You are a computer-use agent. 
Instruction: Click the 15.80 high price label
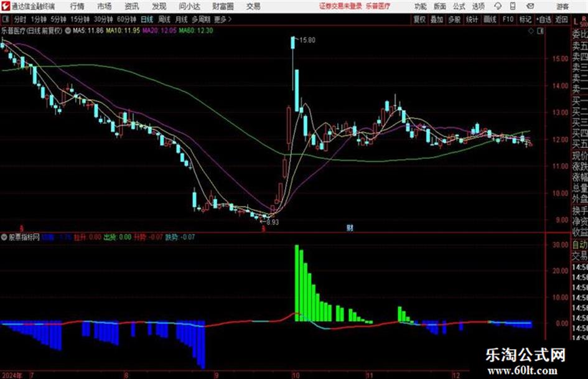307,40
